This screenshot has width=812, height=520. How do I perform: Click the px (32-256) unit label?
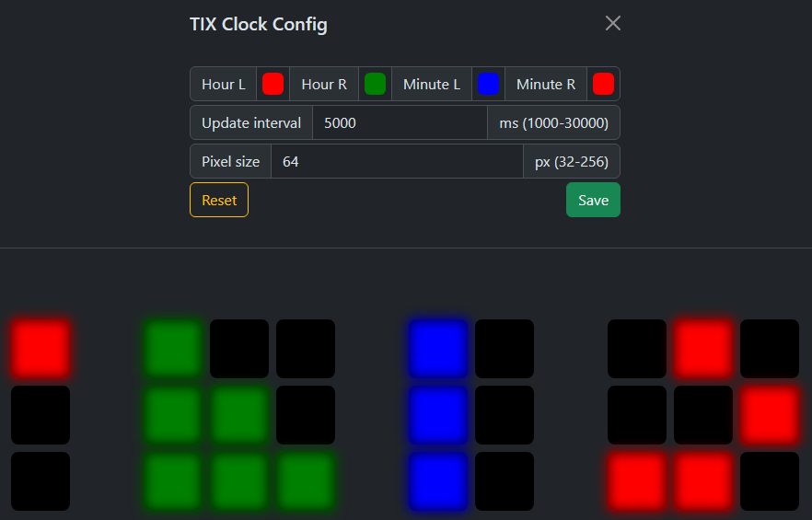pos(572,162)
